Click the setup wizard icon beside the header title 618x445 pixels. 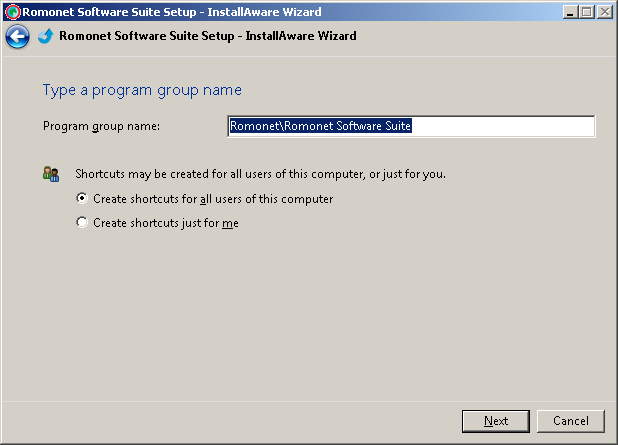pos(46,36)
